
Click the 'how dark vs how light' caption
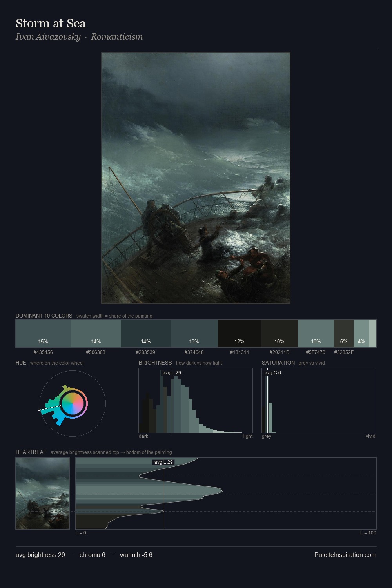tap(199, 363)
